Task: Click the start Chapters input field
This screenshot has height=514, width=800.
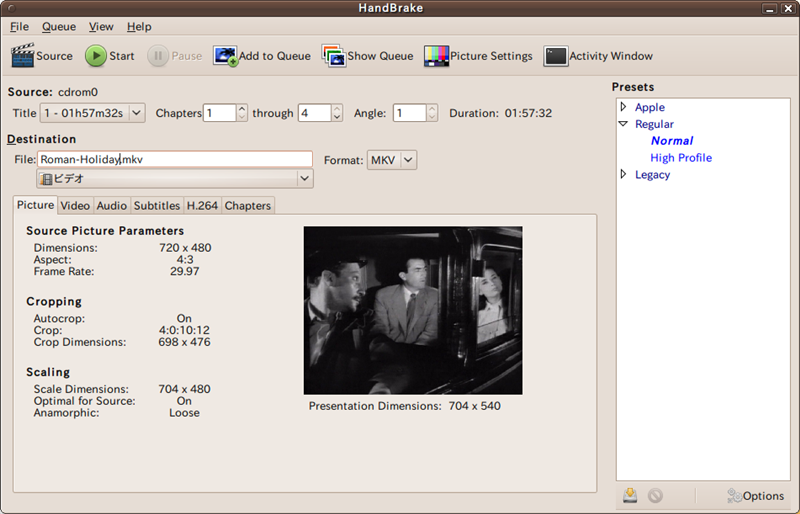Action: tap(220, 113)
